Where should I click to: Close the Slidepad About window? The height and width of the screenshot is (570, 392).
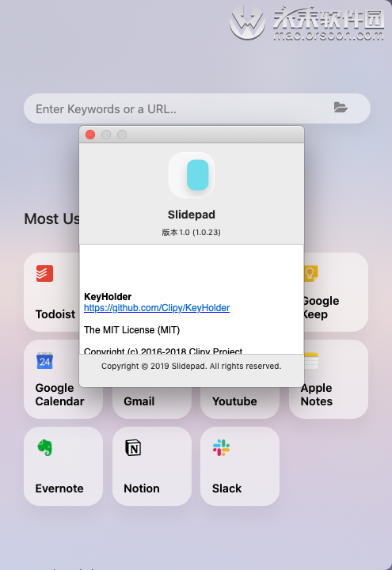tap(90, 135)
